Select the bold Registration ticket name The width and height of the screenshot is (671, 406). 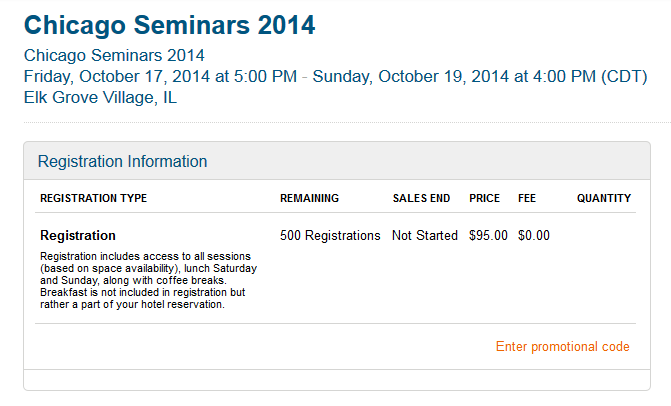coord(78,236)
